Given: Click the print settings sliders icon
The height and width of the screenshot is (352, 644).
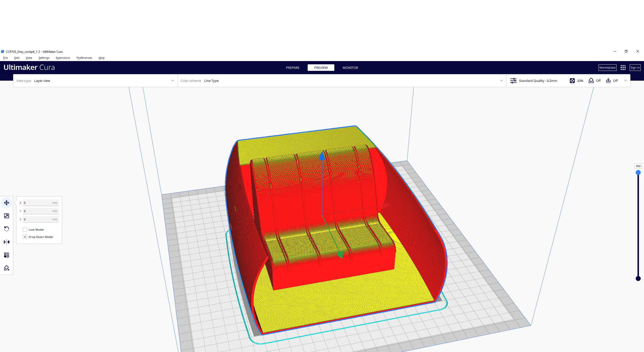Looking at the screenshot, I should tap(513, 81).
